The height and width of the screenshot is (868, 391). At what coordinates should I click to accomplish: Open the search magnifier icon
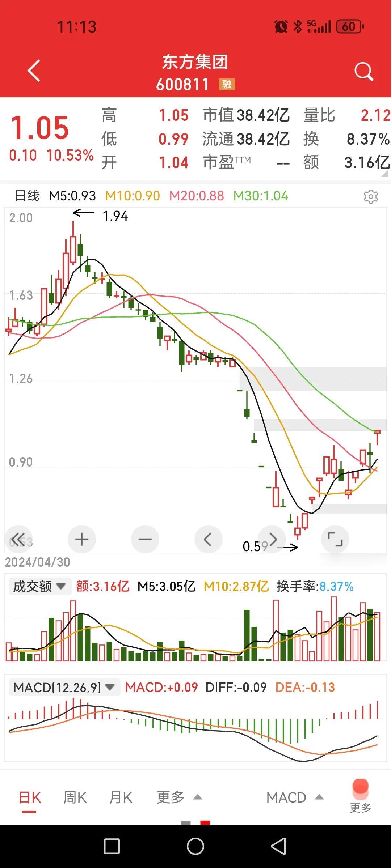[363, 71]
